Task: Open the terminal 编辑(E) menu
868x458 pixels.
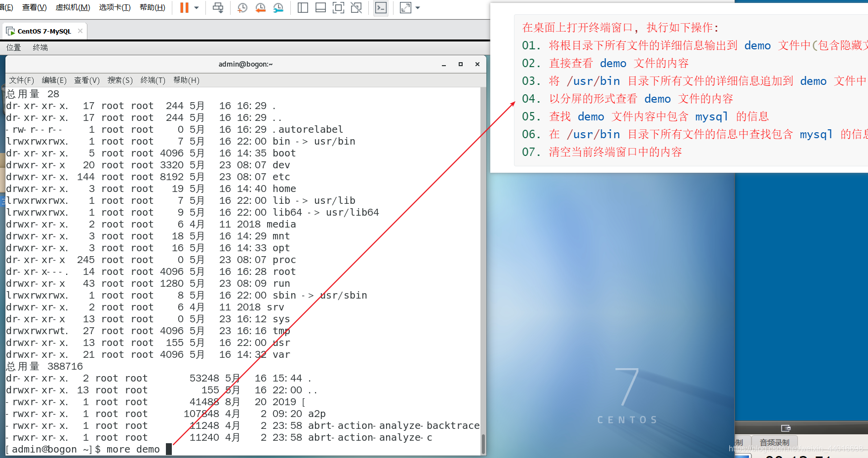Action: (x=54, y=80)
